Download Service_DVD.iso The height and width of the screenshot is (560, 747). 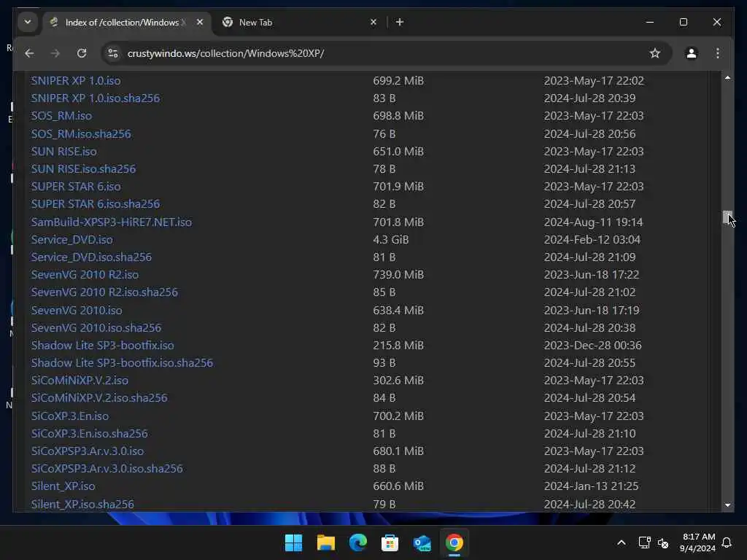click(72, 239)
